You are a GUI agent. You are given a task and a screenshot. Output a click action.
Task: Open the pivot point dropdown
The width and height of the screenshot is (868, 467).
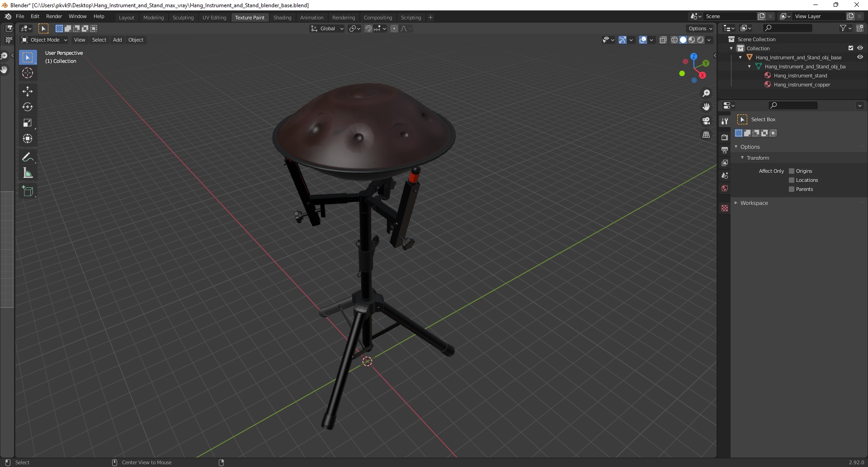[x=355, y=29]
